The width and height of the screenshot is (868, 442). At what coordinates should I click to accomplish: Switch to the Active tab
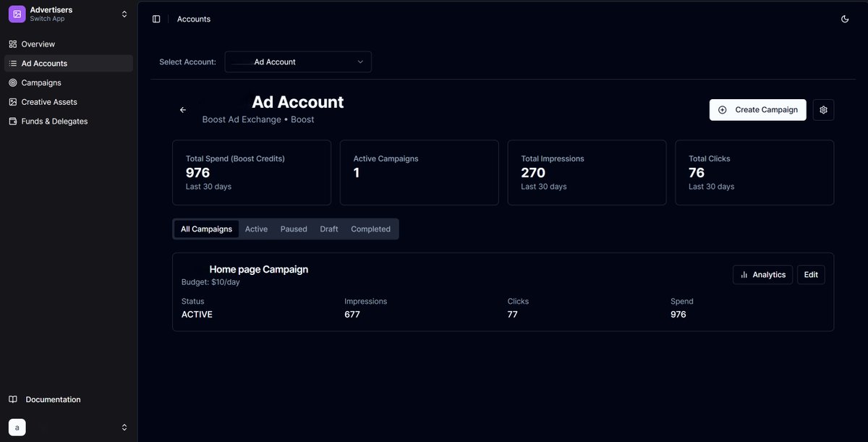click(x=256, y=229)
